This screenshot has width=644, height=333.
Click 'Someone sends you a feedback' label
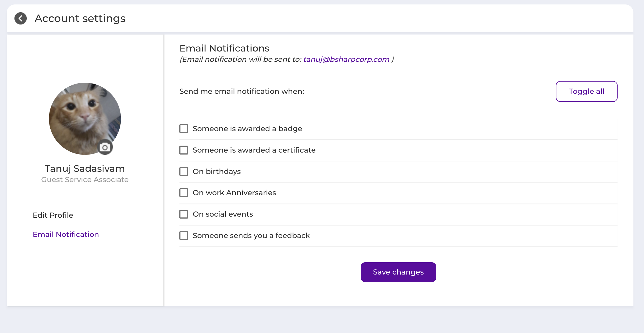pyautogui.click(x=251, y=236)
